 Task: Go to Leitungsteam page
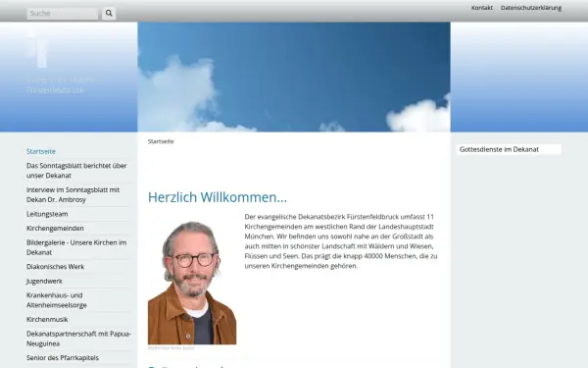pyautogui.click(x=47, y=214)
